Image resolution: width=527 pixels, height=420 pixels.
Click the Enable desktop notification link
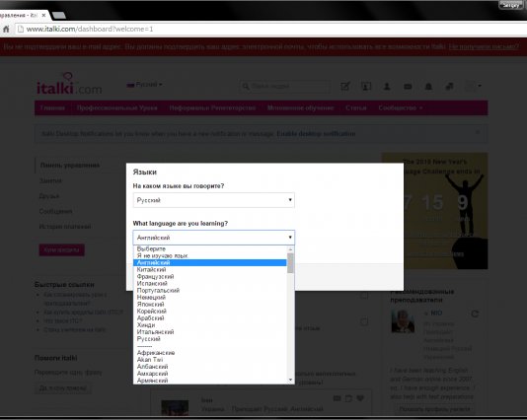(x=316, y=134)
